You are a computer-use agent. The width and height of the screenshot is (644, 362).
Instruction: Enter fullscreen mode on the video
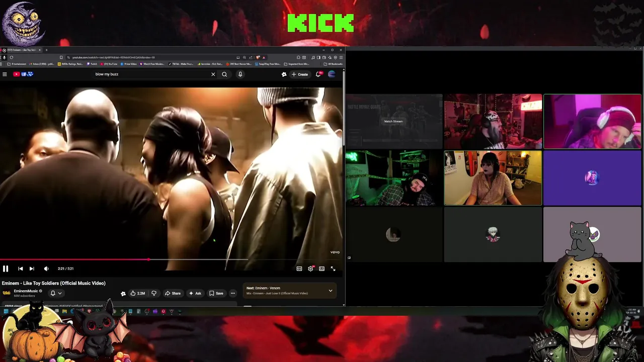tap(333, 268)
